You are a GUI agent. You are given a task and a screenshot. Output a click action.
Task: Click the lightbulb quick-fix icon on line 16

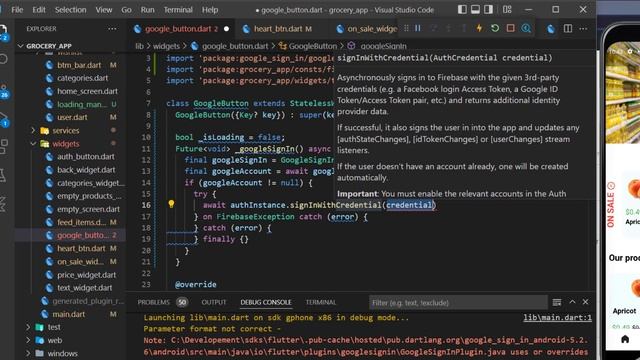171,204
